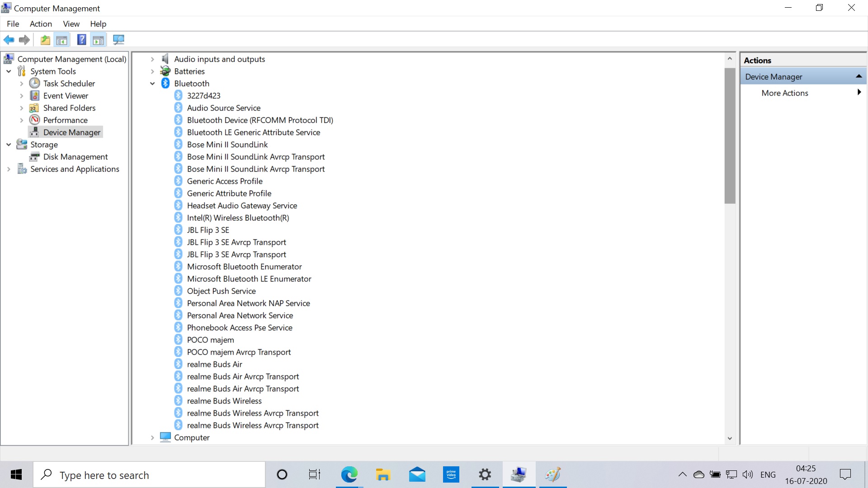
Task: Click the Disk Management icon
Action: click(34, 156)
